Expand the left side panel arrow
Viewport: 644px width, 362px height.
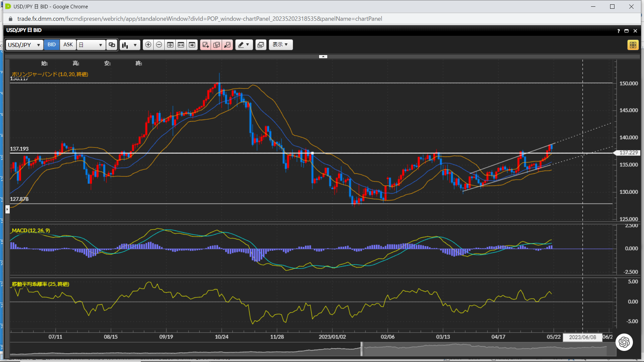7,209
